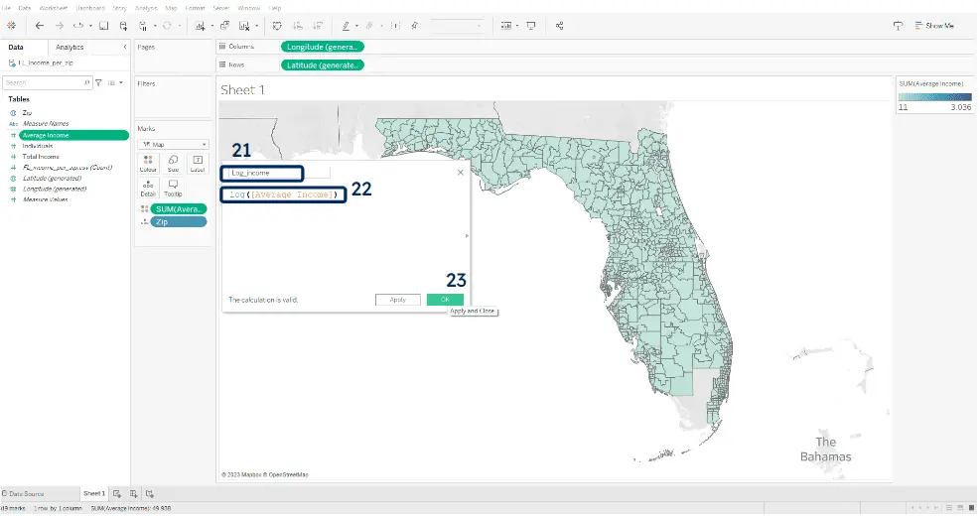This screenshot has height=516, width=980.
Task: Open the Map mark type dropdown
Action: 173,144
